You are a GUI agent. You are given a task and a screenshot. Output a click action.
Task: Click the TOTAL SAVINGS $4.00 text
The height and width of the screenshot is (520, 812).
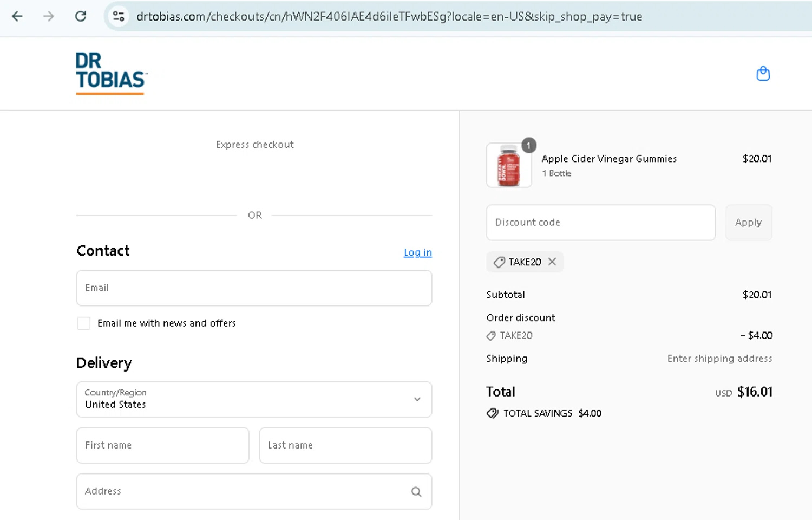click(552, 413)
